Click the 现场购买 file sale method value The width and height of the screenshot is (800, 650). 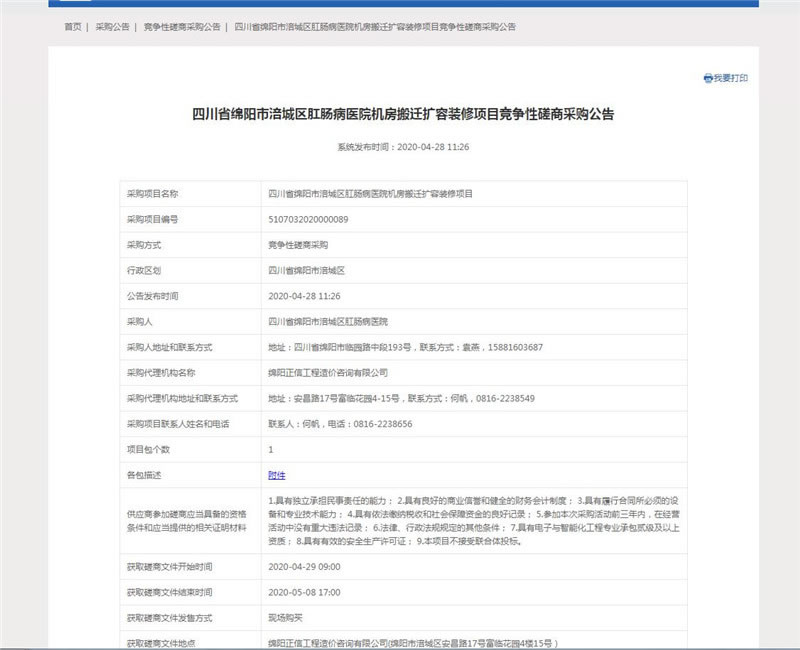285,618
